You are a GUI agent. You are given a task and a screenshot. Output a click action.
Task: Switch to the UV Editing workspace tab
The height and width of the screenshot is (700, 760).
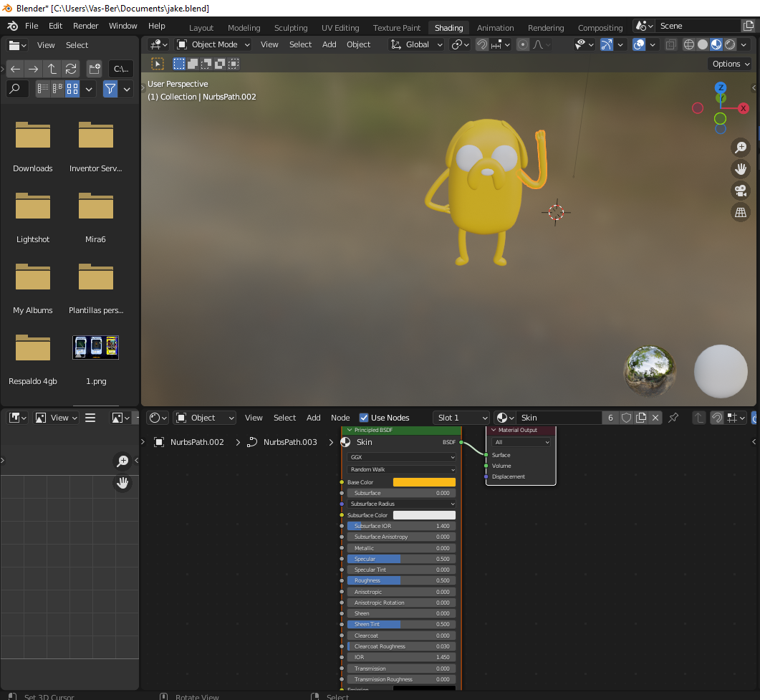click(340, 28)
